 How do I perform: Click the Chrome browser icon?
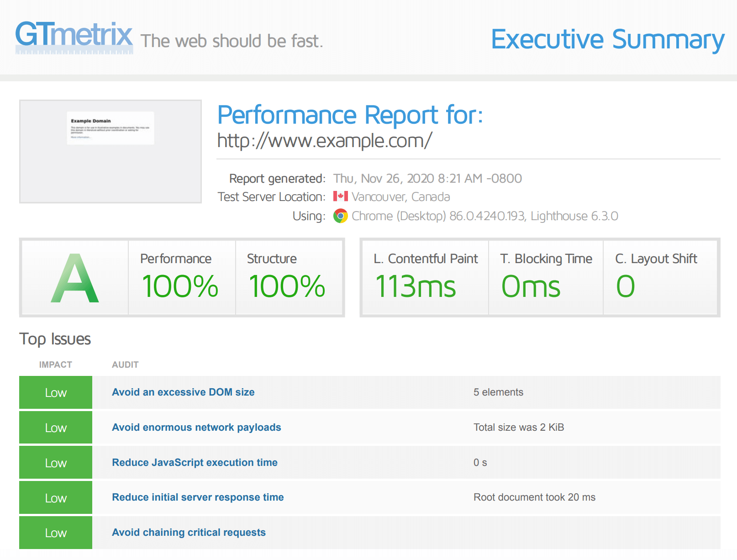(340, 216)
